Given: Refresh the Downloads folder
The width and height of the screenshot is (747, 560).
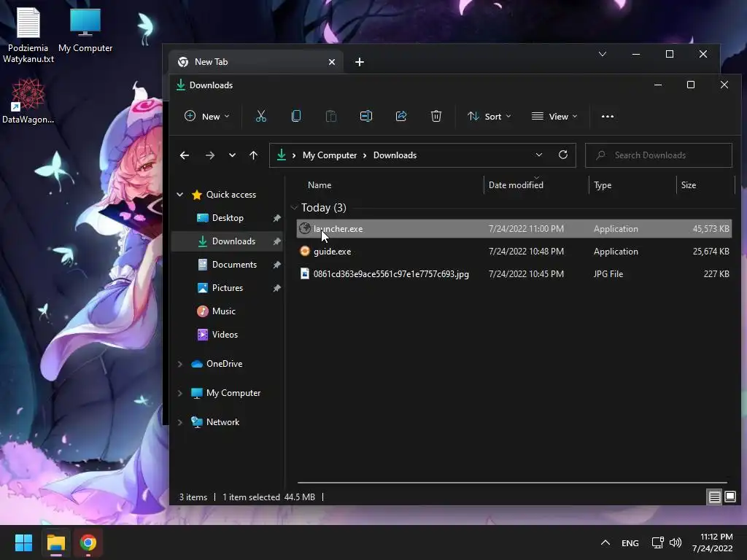Looking at the screenshot, I should point(562,155).
